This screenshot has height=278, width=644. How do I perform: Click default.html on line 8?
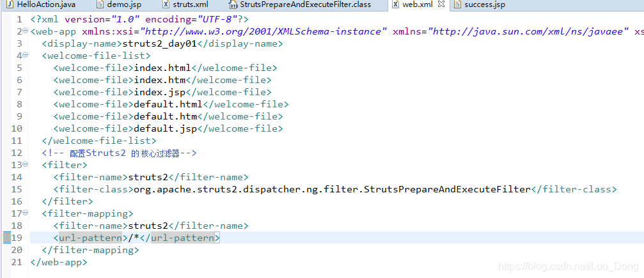tap(168, 104)
